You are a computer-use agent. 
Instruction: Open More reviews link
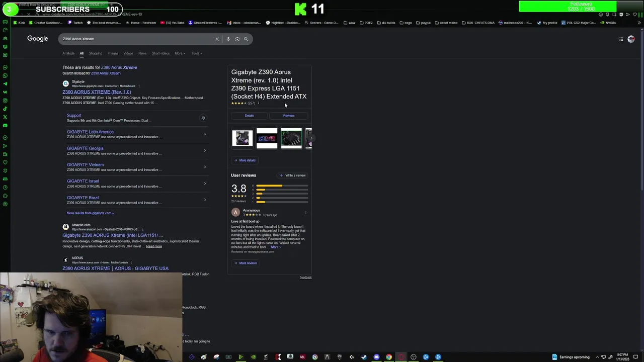pyautogui.click(x=246, y=263)
